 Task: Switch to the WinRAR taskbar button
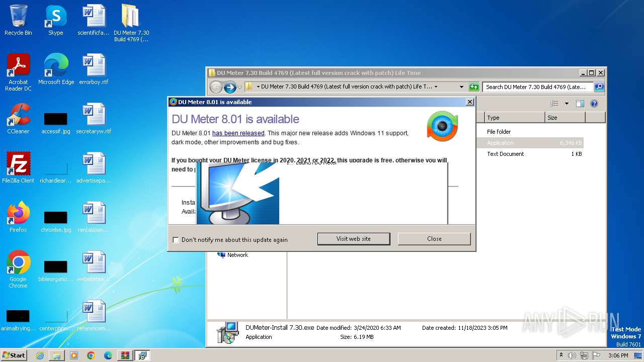click(x=125, y=355)
